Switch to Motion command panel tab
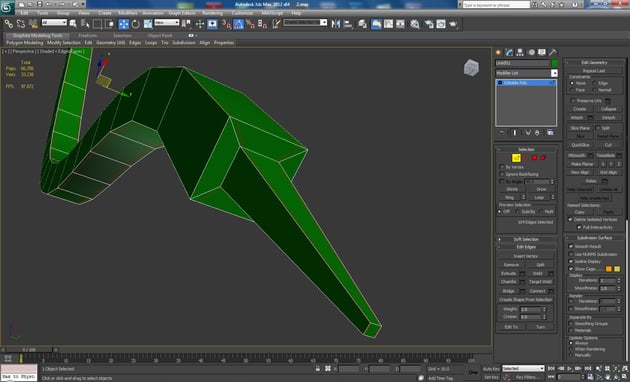Screen dimensions: 630x382 coord(531,52)
